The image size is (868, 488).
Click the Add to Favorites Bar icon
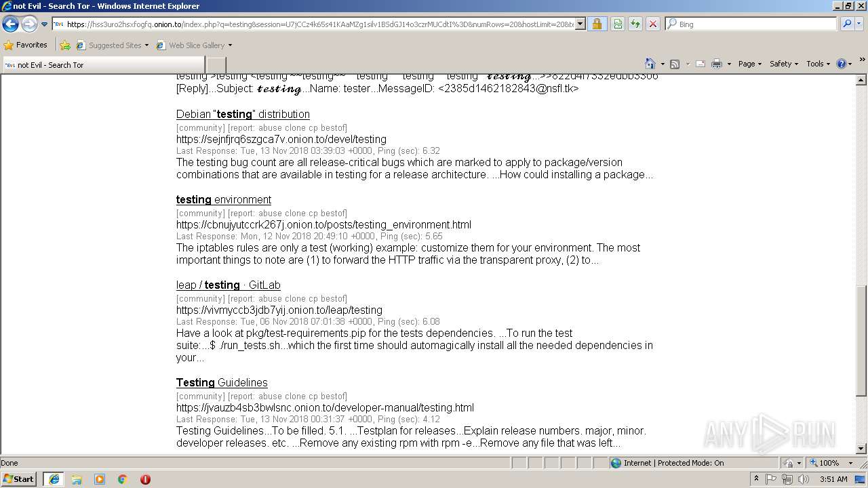(x=65, y=45)
